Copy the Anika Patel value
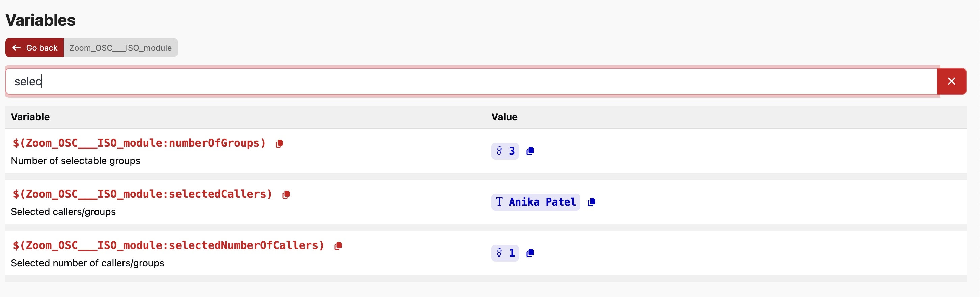Screen dimensions: 980x297 point(591,202)
